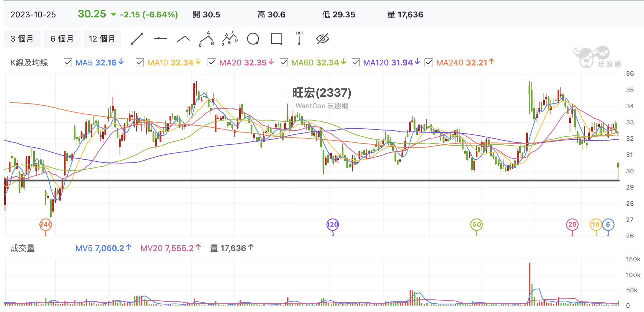Uncheck the MA10 moving average checkbox
This screenshot has height=312, width=644.
140,63
